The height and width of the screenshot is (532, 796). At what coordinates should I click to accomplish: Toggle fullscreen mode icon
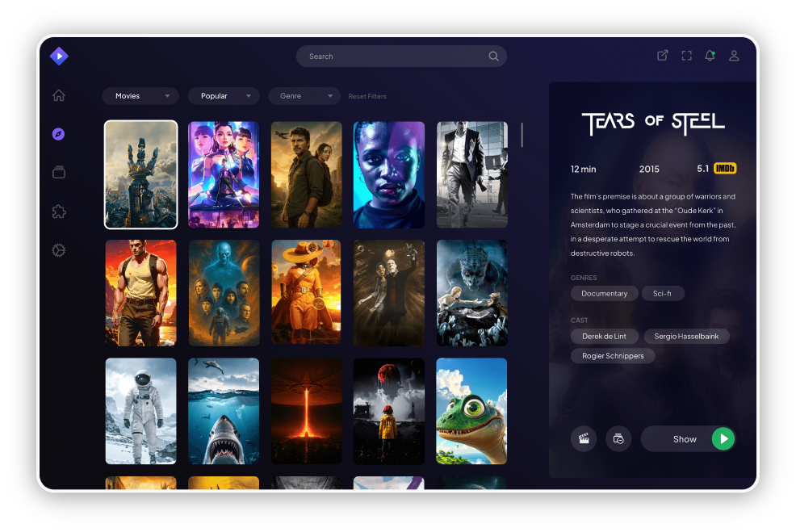tap(686, 56)
